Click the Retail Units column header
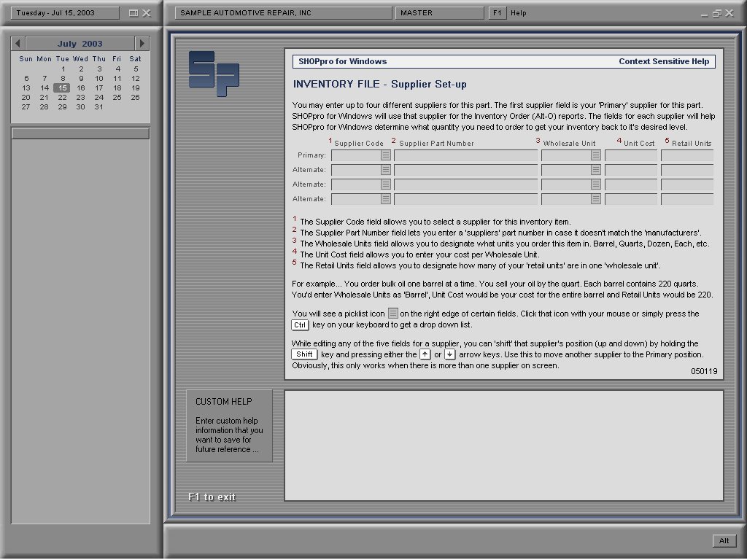 click(x=692, y=144)
